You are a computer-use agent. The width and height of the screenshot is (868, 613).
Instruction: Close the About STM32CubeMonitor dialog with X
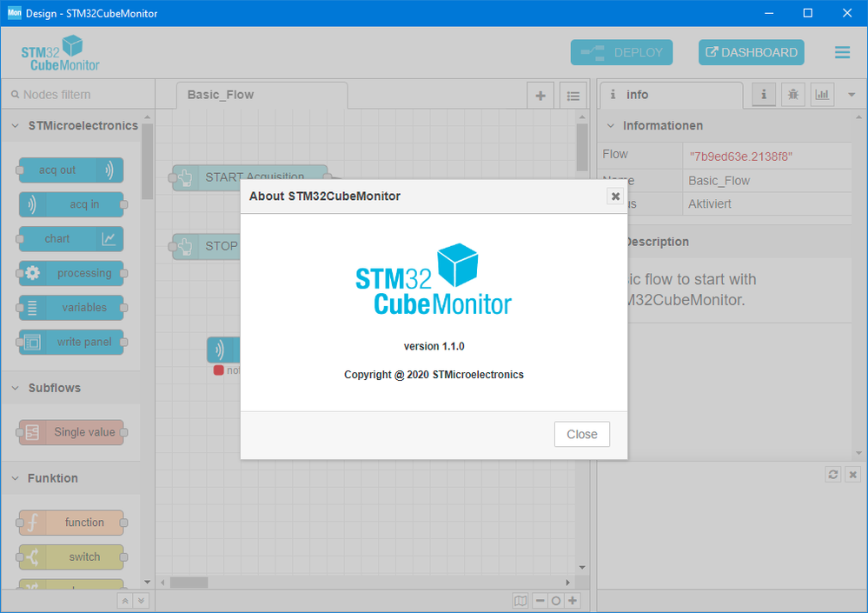[x=615, y=196]
